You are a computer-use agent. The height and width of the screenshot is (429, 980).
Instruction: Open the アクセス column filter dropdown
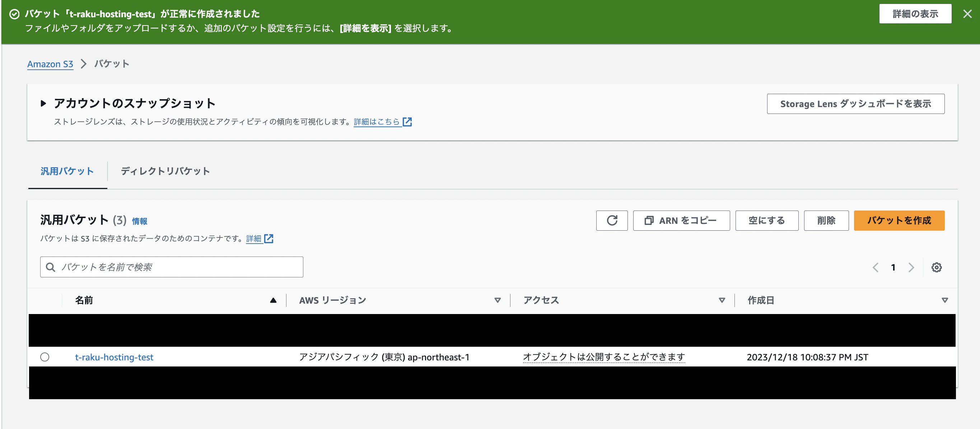point(721,300)
